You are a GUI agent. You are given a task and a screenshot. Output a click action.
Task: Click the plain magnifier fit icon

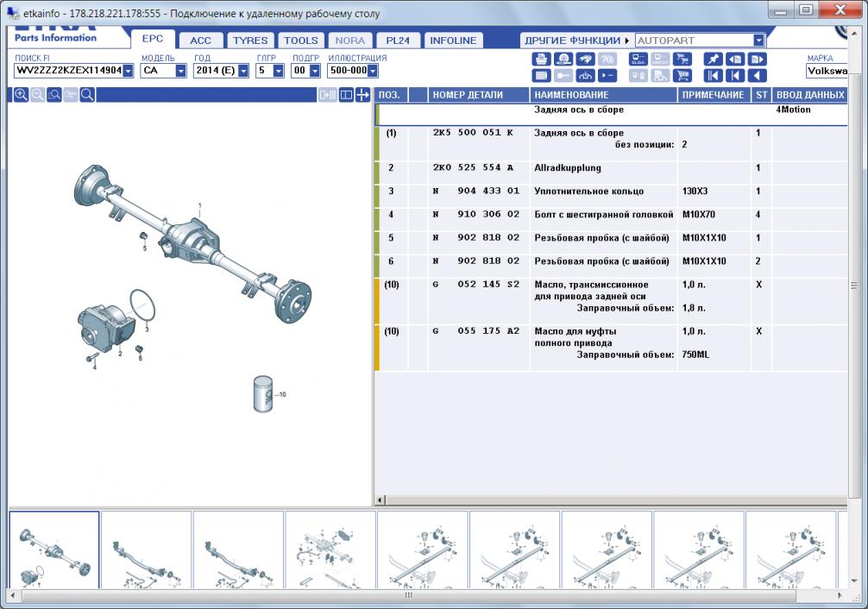click(87, 95)
